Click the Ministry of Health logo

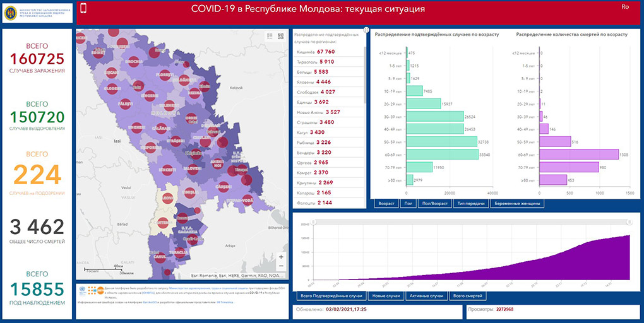(37, 13)
